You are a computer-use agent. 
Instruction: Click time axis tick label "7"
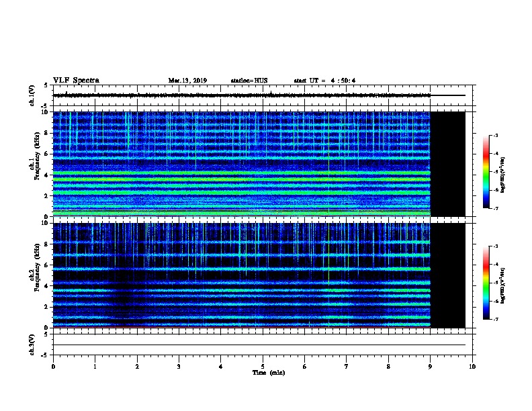tap(347, 367)
